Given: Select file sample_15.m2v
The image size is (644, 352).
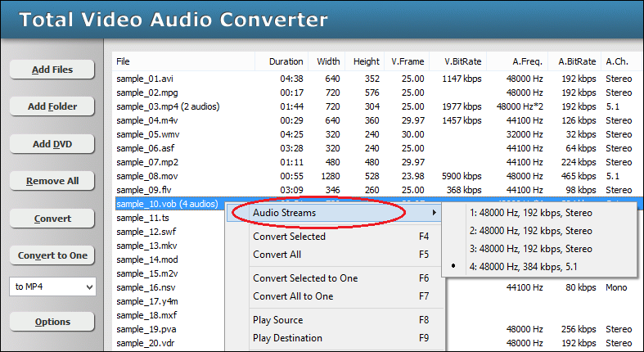Looking at the screenshot, I should coord(147,273).
